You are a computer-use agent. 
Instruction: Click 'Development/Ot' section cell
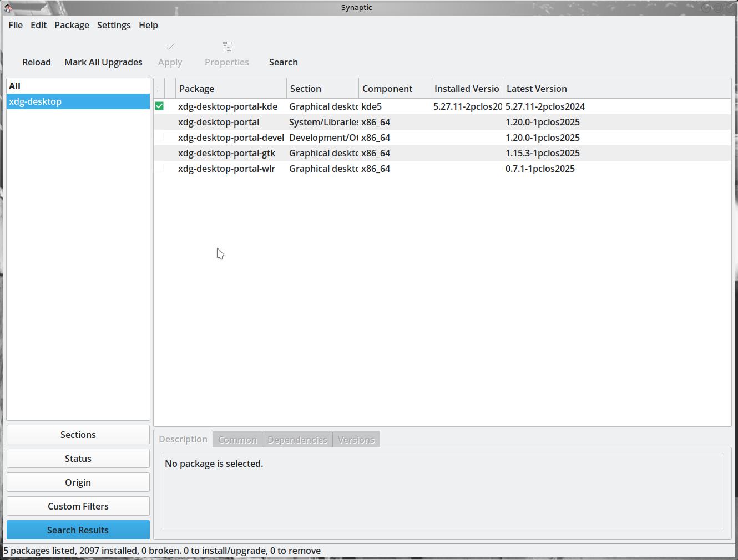coord(323,138)
